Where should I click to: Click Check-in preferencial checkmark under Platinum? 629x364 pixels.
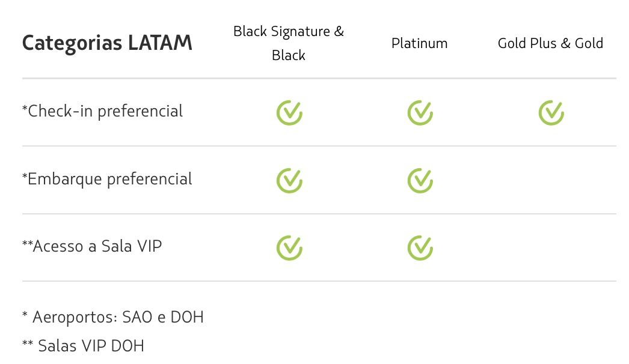[x=420, y=113]
